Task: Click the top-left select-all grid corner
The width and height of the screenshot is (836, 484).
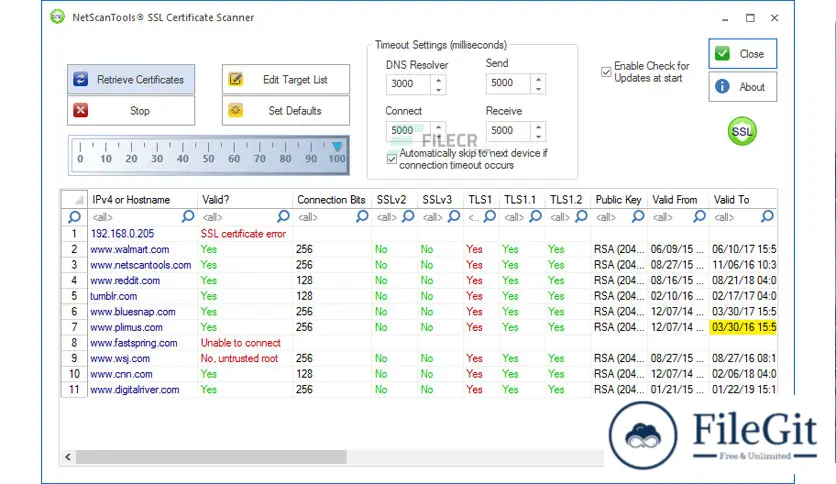Action: 75,199
